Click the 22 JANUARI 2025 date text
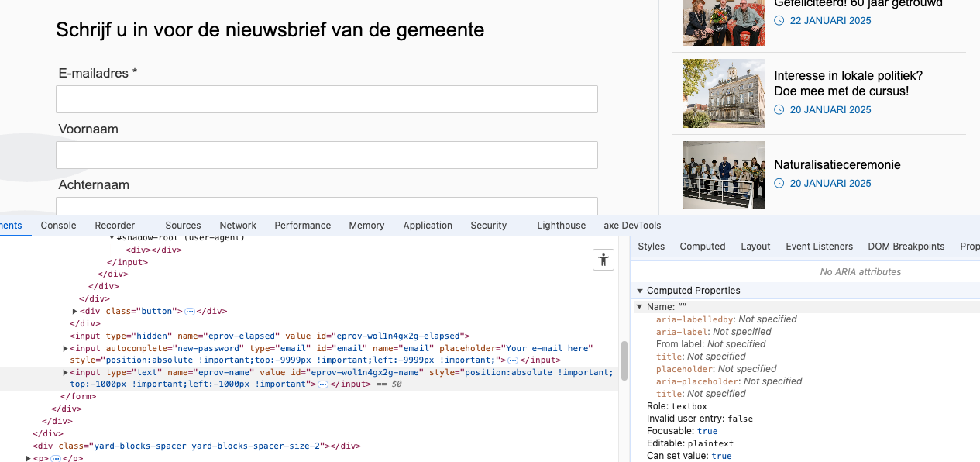 (830, 21)
